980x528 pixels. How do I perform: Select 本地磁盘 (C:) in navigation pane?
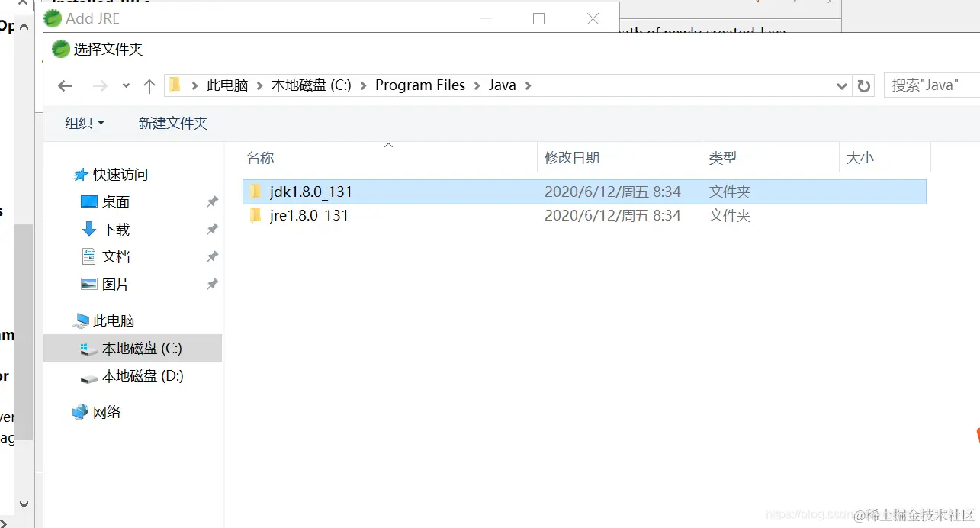[x=133, y=349]
